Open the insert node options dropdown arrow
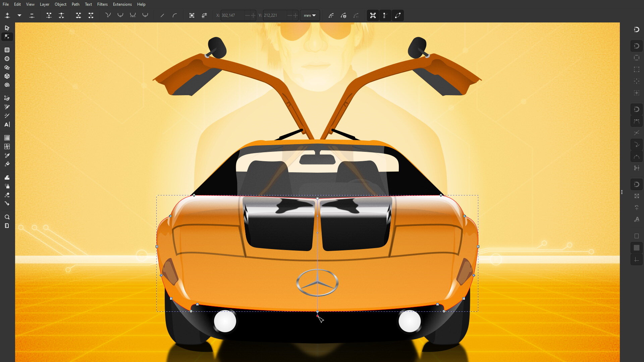Screen dimensions: 644x362 pyautogui.click(x=19, y=15)
